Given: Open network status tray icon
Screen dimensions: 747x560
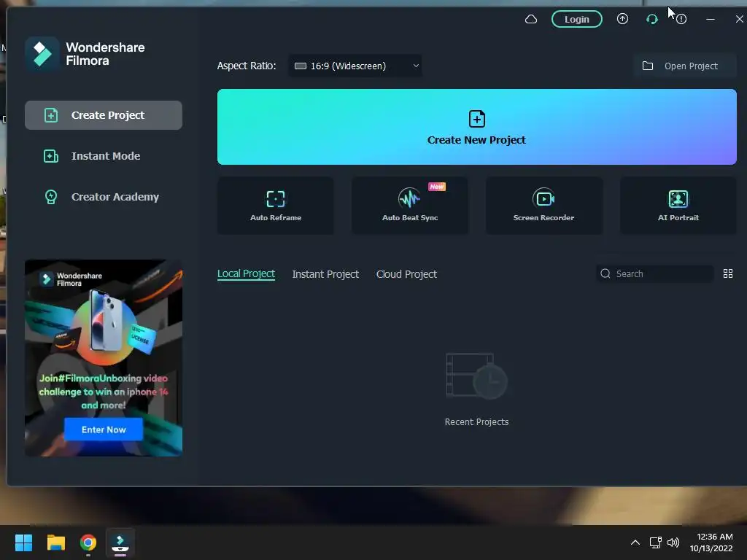Looking at the screenshot, I should (656, 542).
